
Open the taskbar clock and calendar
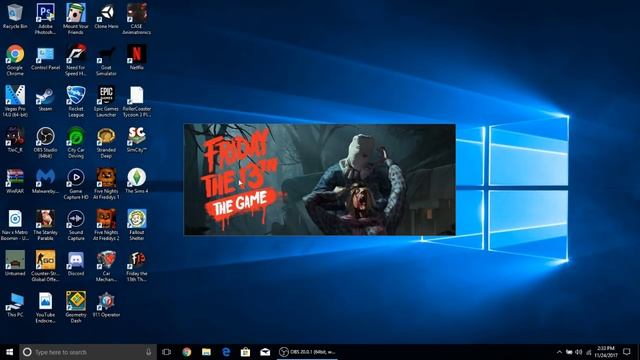[x=606, y=352]
